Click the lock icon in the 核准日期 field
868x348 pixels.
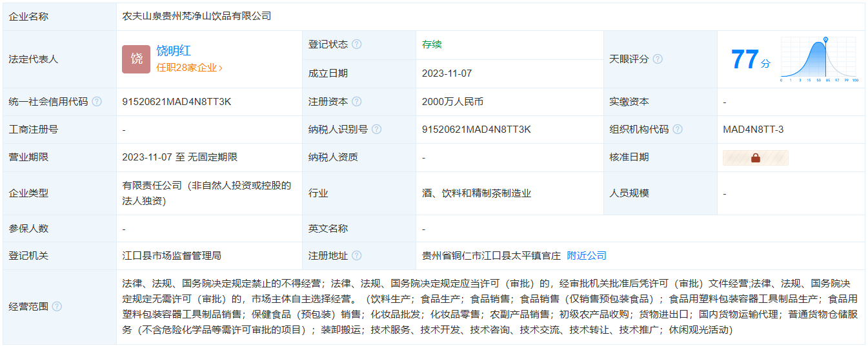(755, 158)
